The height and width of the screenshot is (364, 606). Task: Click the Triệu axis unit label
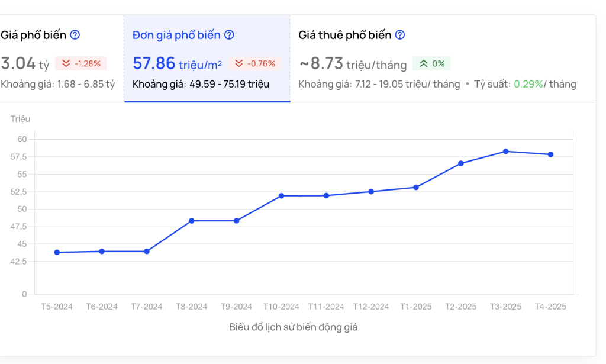tap(21, 119)
